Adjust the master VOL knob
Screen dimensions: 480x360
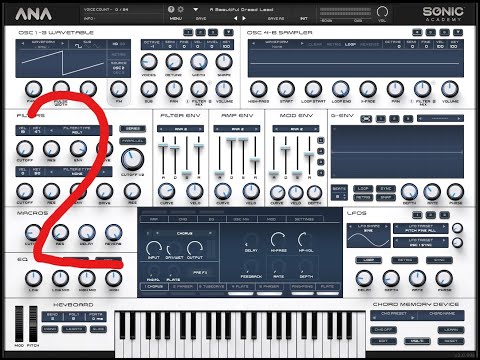382,12
